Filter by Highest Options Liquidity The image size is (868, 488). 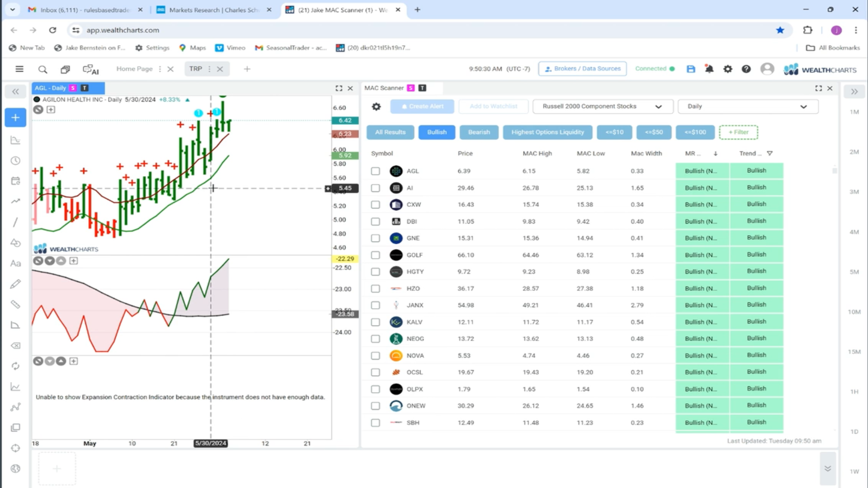(x=547, y=132)
